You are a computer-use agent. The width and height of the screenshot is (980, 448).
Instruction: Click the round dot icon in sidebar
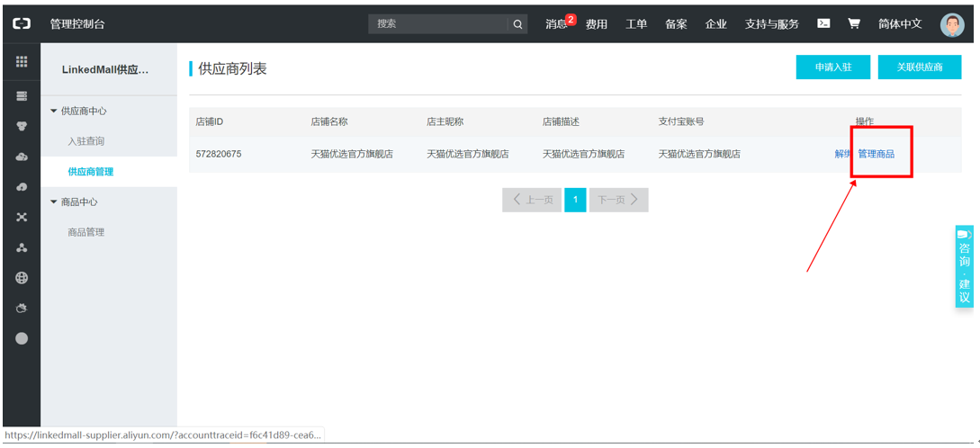pos(22,338)
